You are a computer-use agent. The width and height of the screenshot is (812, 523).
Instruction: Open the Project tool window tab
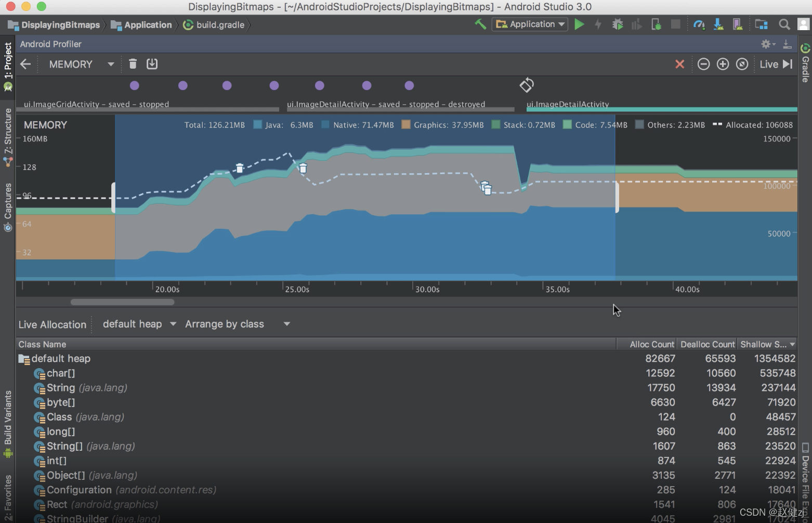(x=8, y=67)
